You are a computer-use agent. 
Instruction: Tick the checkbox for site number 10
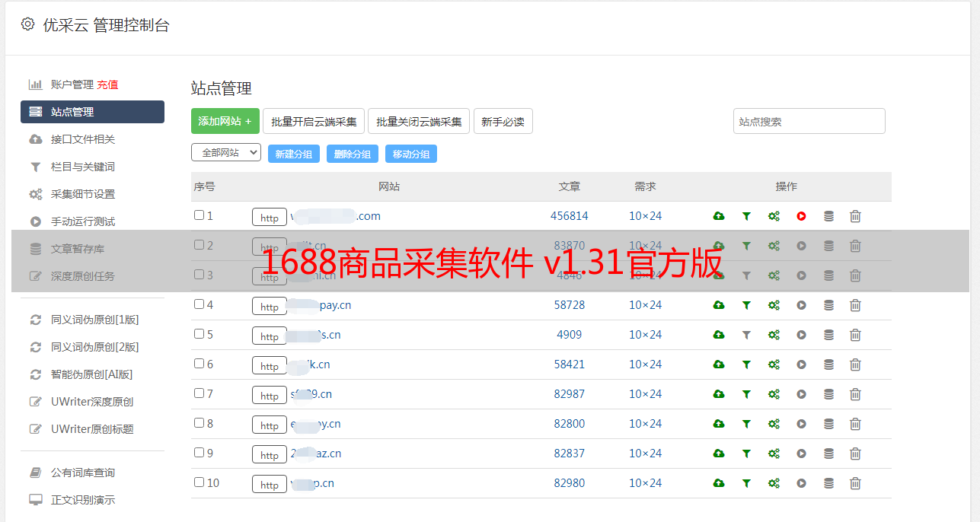tap(199, 482)
